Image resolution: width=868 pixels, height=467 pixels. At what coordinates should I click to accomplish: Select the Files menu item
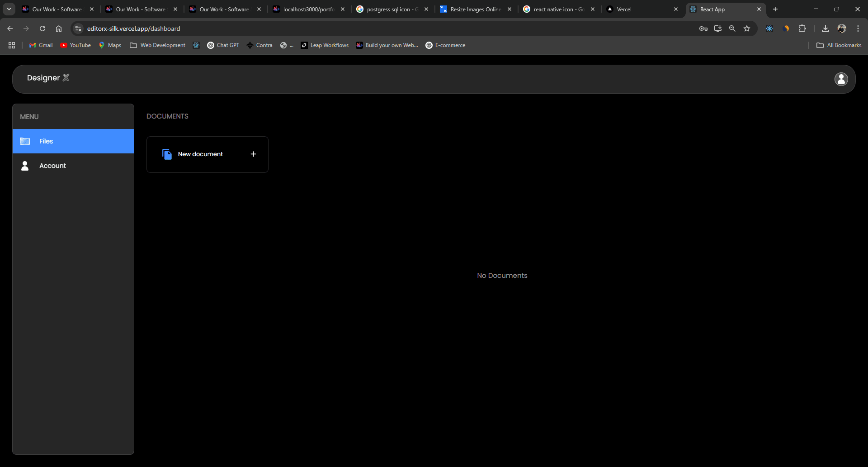(x=73, y=141)
